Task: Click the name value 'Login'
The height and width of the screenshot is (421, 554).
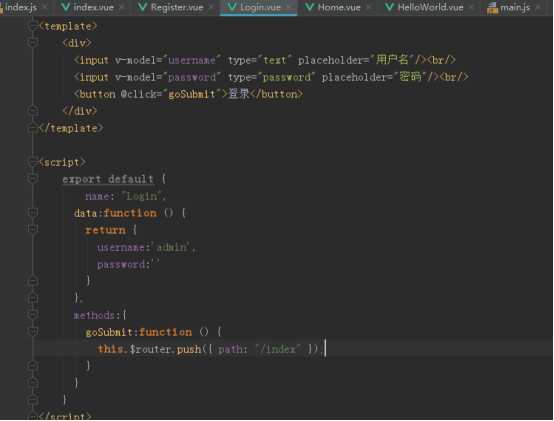Action: [142, 196]
